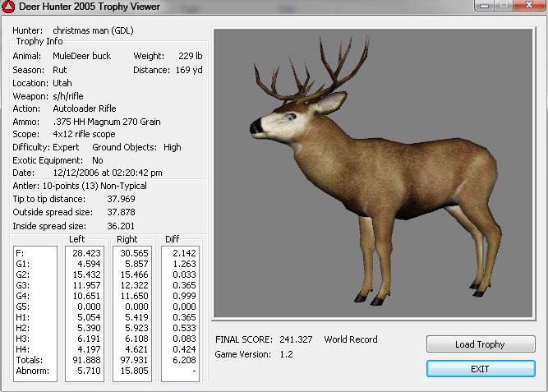The image size is (548, 392).
Task: Select the hunter name 'christmas man (GDL)'
Action: (x=93, y=30)
